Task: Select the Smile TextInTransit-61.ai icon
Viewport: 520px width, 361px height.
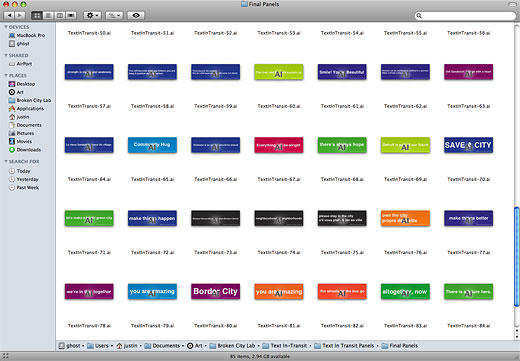Action: tap(342, 72)
